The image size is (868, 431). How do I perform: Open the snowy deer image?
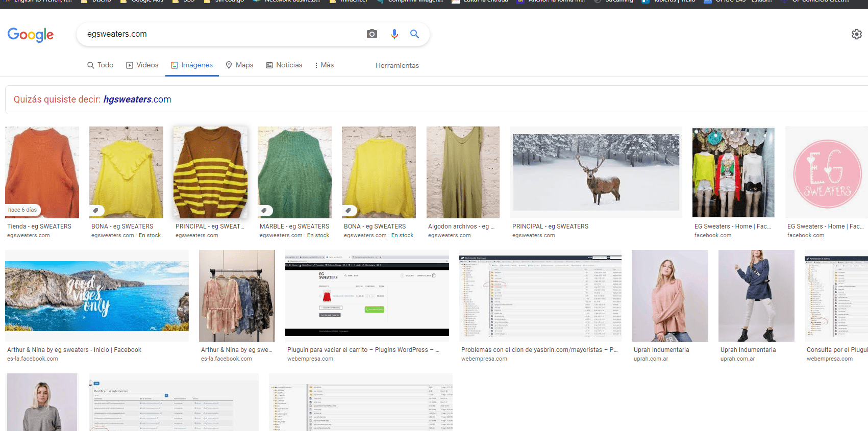[596, 172]
